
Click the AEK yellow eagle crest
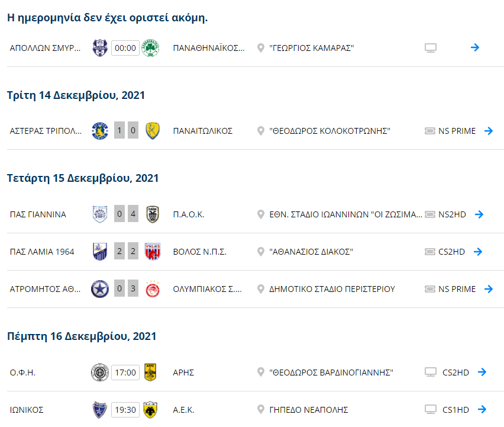click(x=151, y=409)
